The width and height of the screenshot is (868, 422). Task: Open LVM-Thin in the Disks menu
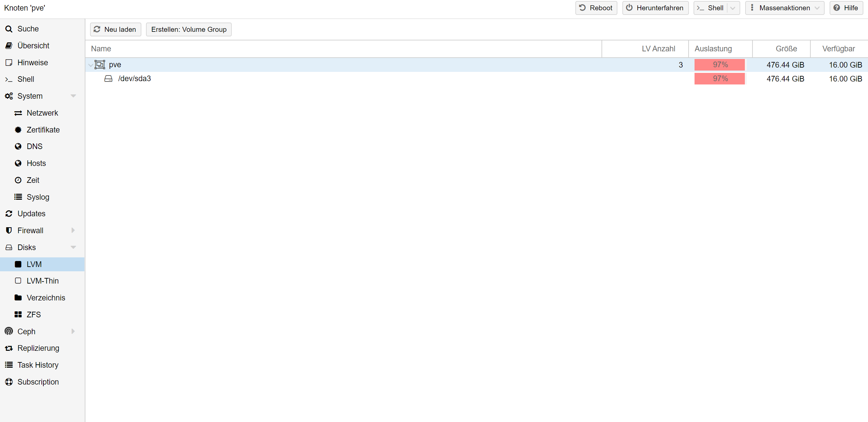tap(42, 281)
